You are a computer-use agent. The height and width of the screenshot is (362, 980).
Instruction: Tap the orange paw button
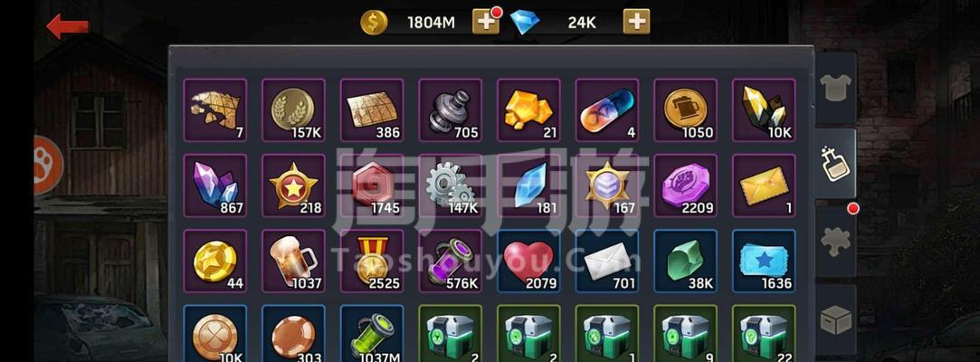click(x=47, y=165)
